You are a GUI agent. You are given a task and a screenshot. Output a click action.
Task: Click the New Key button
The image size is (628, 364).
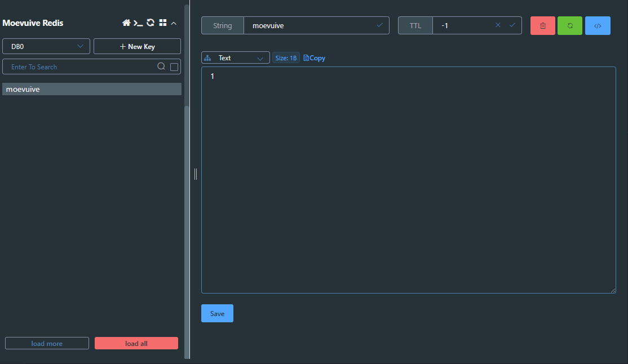[x=137, y=46]
